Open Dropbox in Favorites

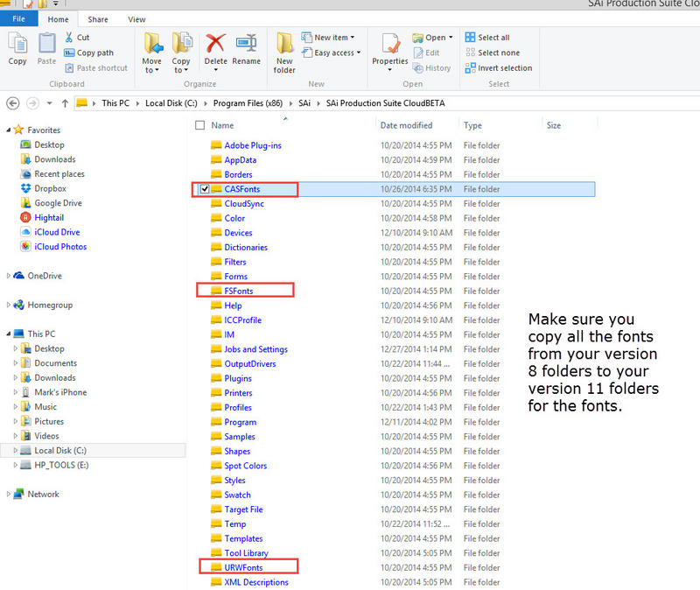(44, 188)
